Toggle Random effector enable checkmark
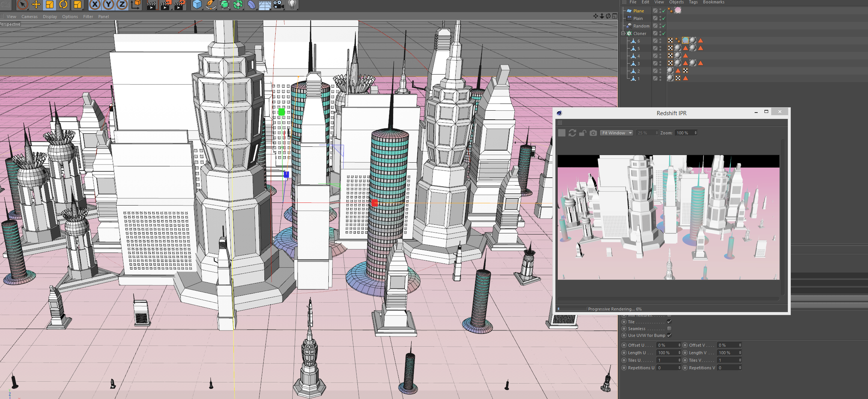Viewport: 868px width, 399px height. (664, 26)
